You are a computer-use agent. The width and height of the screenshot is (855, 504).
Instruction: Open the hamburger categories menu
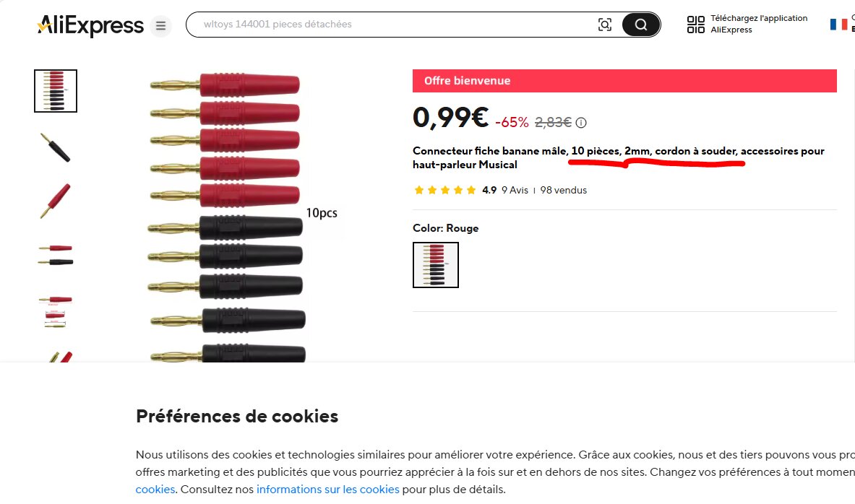(160, 27)
